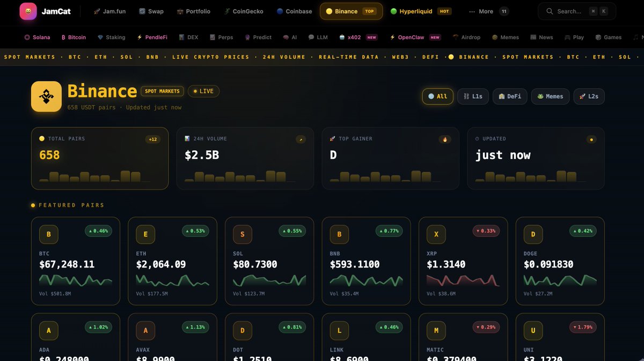Open the 24H Volume $2.5B card
This screenshot has width=644, height=361.
pos(245,158)
